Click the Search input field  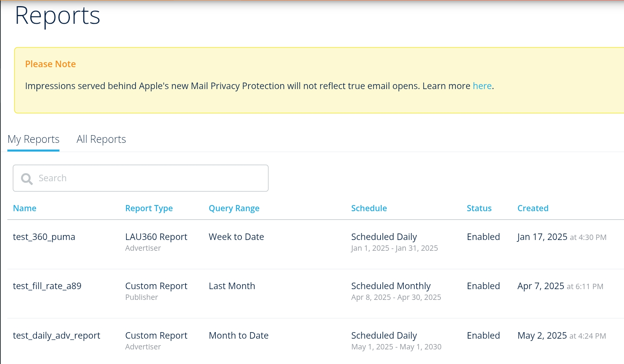coord(150,178)
